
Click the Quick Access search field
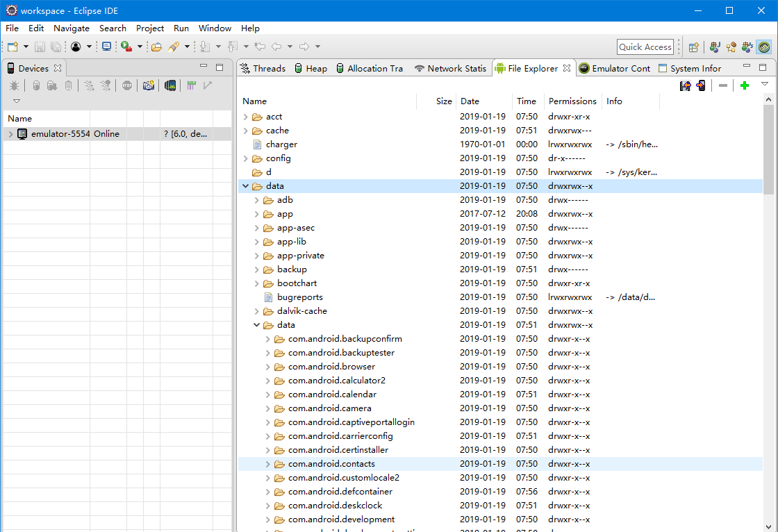(x=645, y=47)
